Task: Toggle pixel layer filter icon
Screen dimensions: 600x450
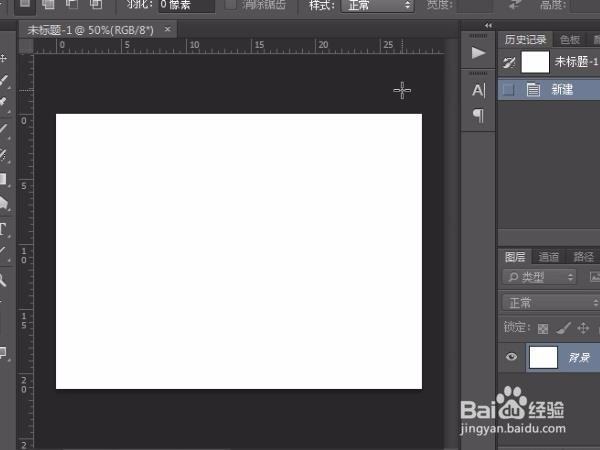Action: 595,277
